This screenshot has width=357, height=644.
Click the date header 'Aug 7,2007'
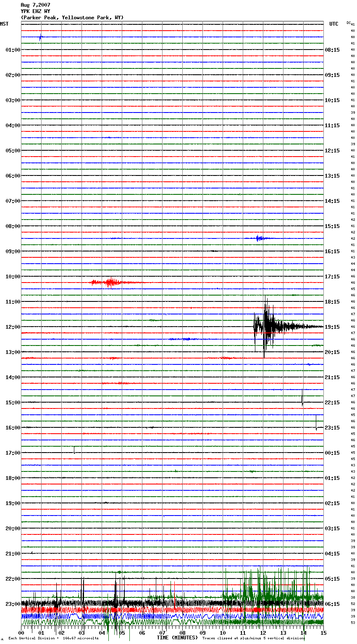(35, 5)
